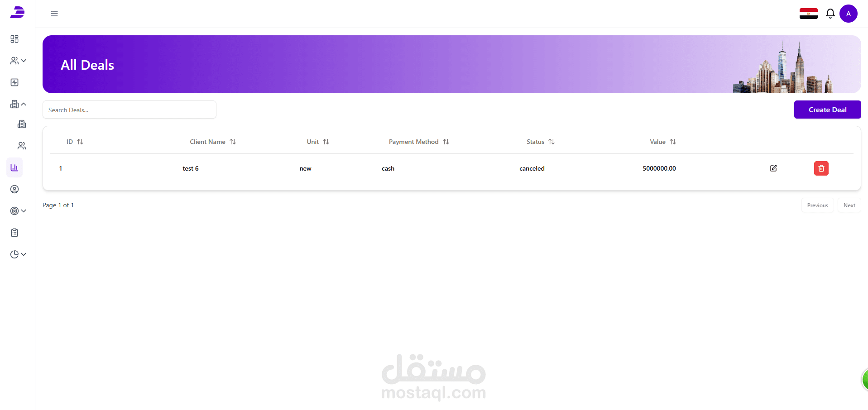Click the Status column header label
Viewport: 868px width, 410px height.
[536, 142]
